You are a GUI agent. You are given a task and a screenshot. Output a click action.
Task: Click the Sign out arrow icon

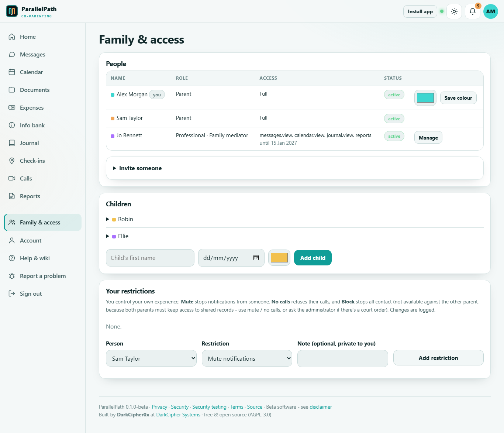pyautogui.click(x=12, y=293)
